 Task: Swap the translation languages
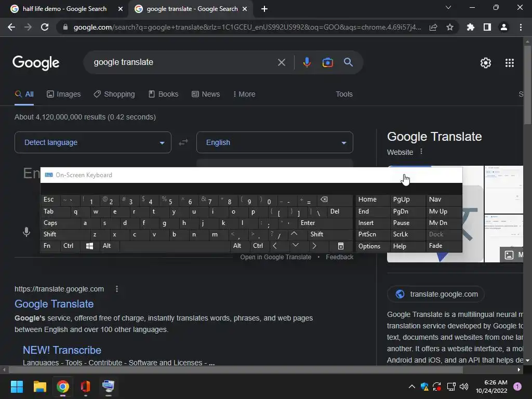183,142
